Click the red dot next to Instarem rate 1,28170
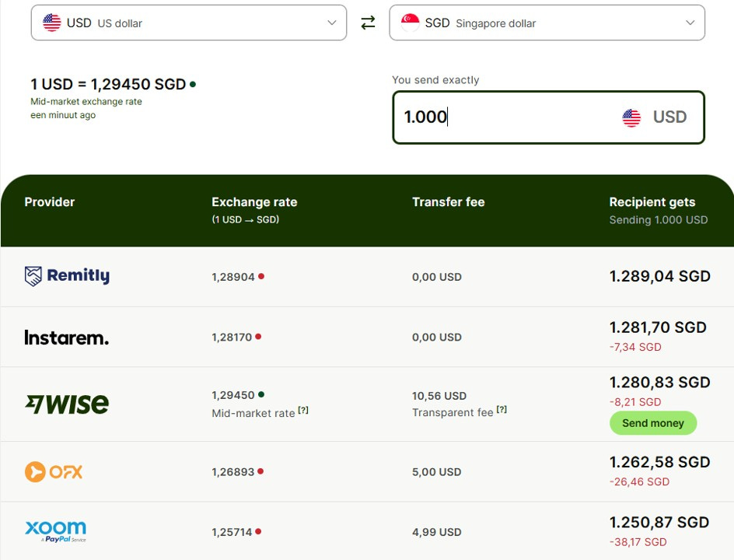This screenshot has height=560, width=734. (258, 337)
